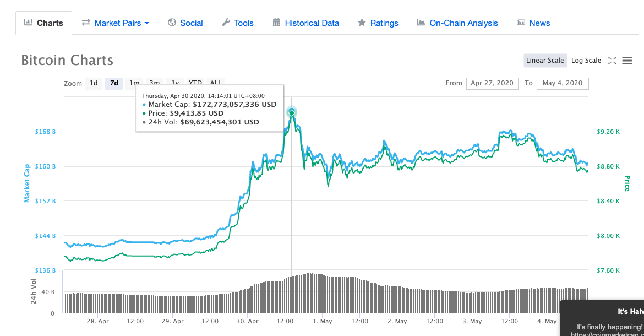
Task: Click the $144 B axis label
Action: tap(45, 236)
